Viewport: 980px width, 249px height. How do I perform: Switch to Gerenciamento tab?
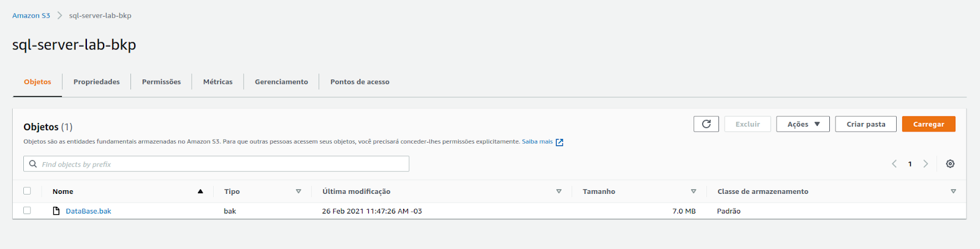click(282, 82)
